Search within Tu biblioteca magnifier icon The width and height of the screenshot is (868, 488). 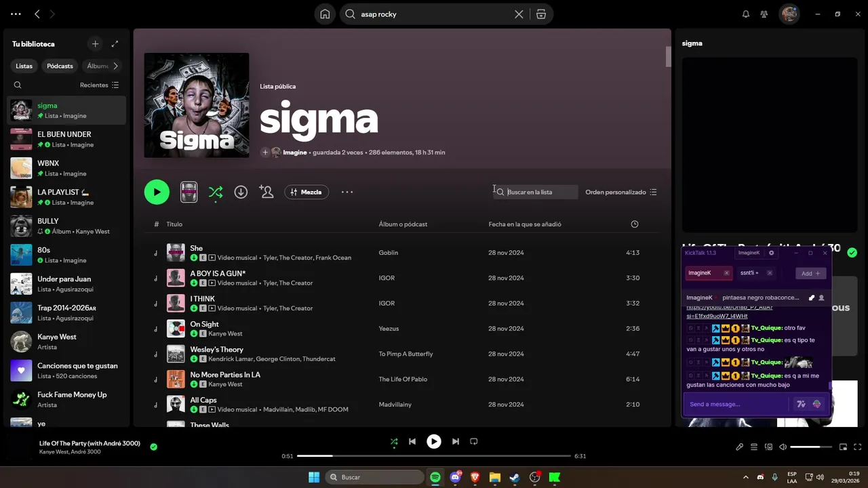pyautogui.click(x=18, y=85)
